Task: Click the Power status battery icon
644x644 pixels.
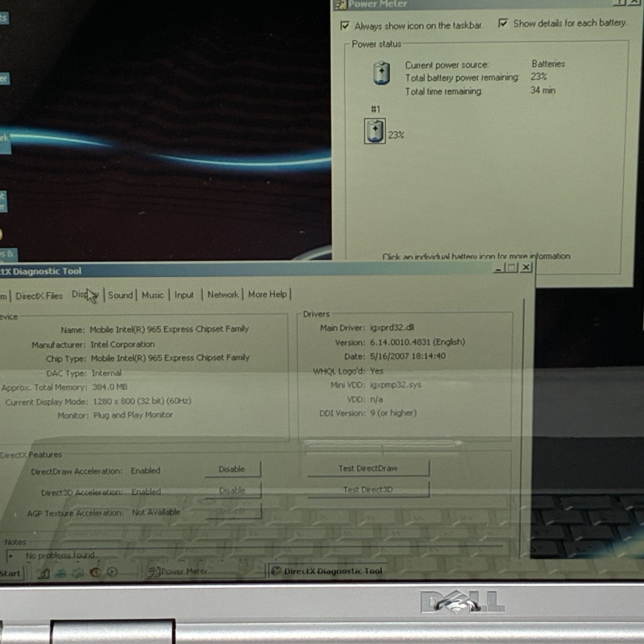Action: 382,73
